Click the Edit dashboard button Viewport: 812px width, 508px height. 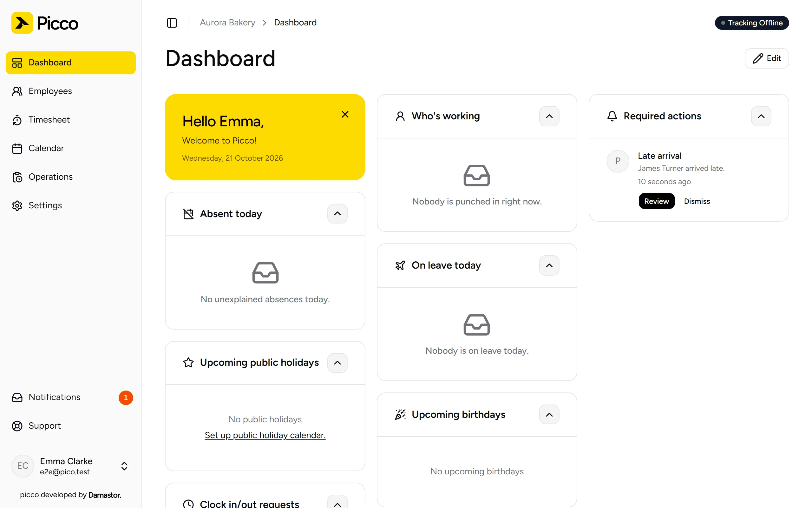(767, 58)
